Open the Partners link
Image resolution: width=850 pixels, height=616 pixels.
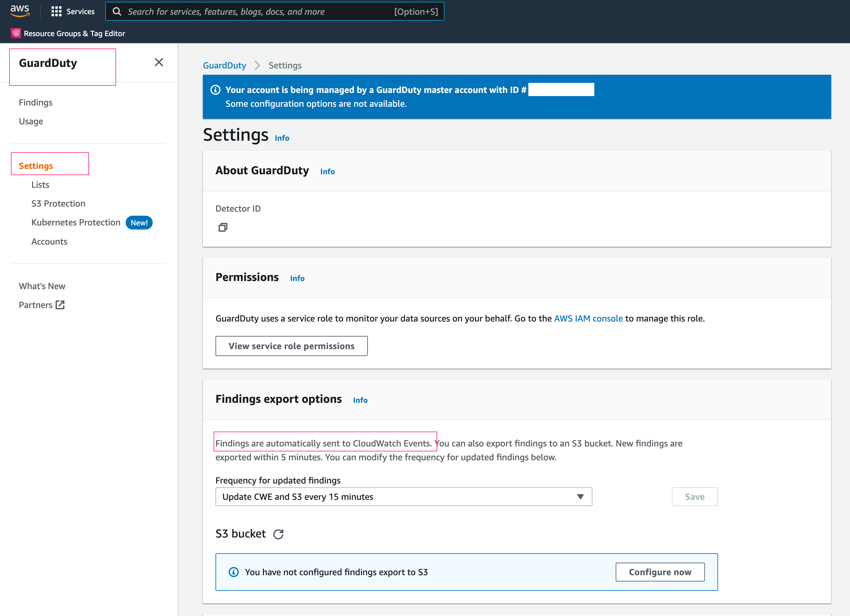point(35,305)
